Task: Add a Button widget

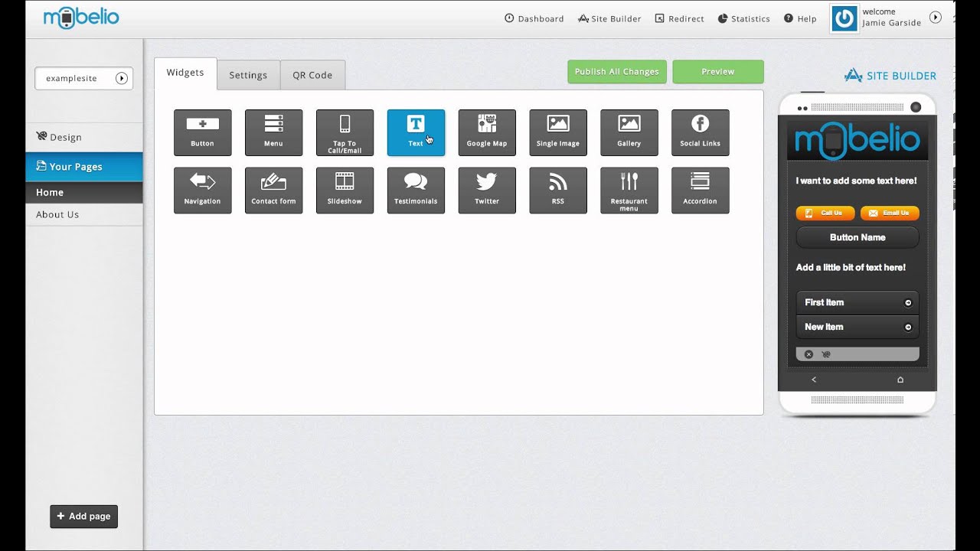Action: [x=202, y=132]
